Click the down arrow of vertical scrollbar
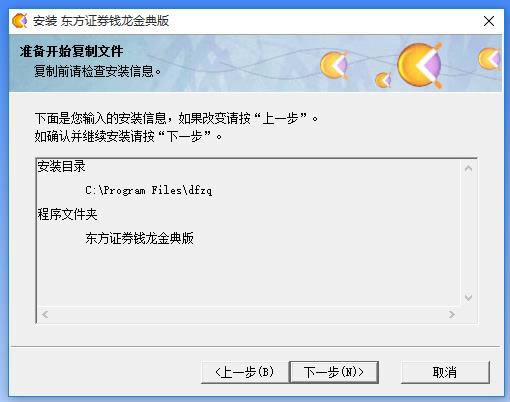The width and height of the screenshot is (510, 402). point(468,297)
